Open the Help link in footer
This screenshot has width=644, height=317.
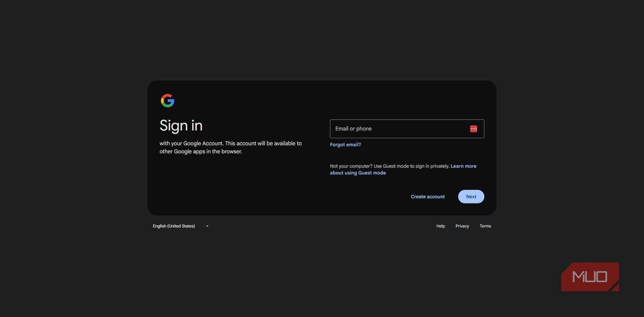441,226
